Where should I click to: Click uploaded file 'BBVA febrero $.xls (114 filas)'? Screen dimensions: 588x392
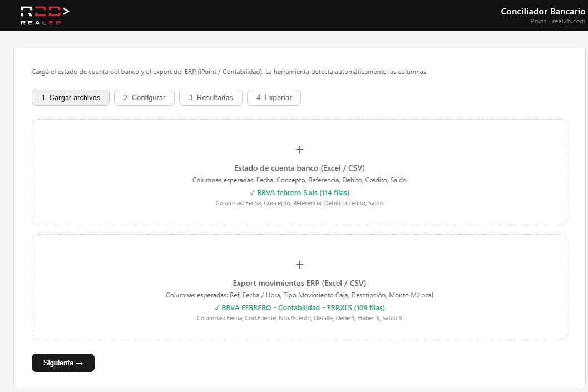[299, 192]
